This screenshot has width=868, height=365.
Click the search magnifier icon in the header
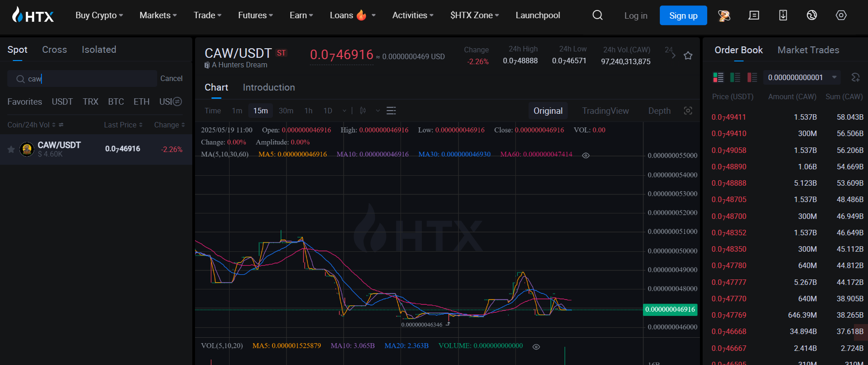click(x=597, y=15)
